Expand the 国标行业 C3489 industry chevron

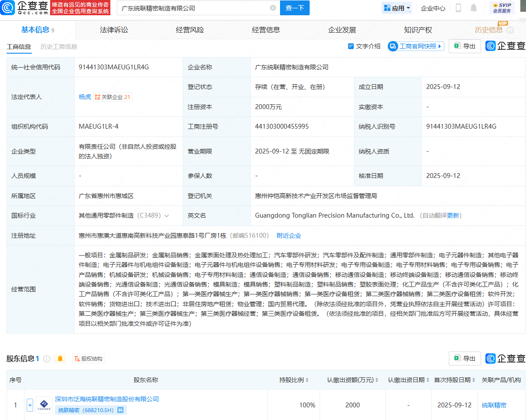pyautogui.click(x=167, y=216)
